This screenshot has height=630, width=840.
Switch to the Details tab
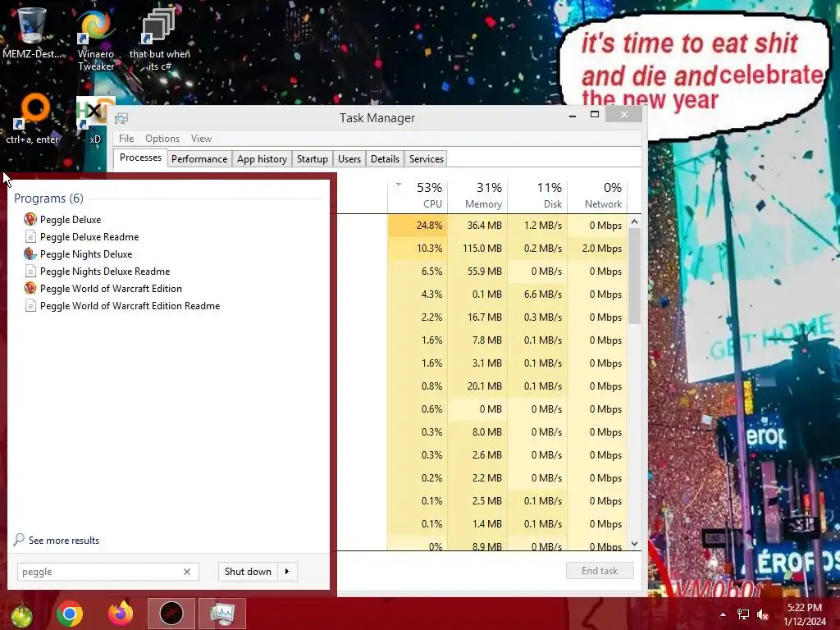tap(386, 158)
